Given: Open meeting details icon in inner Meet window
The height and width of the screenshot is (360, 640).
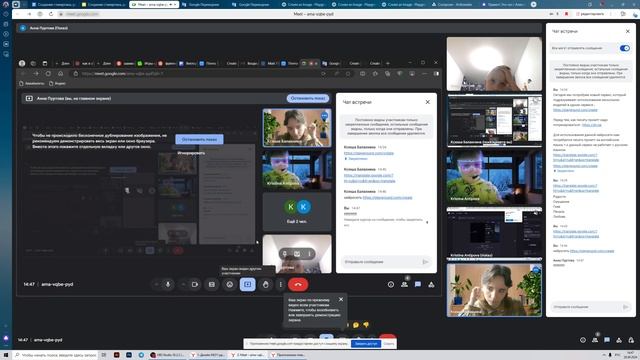Looking at the screenshot, I should [391, 284].
